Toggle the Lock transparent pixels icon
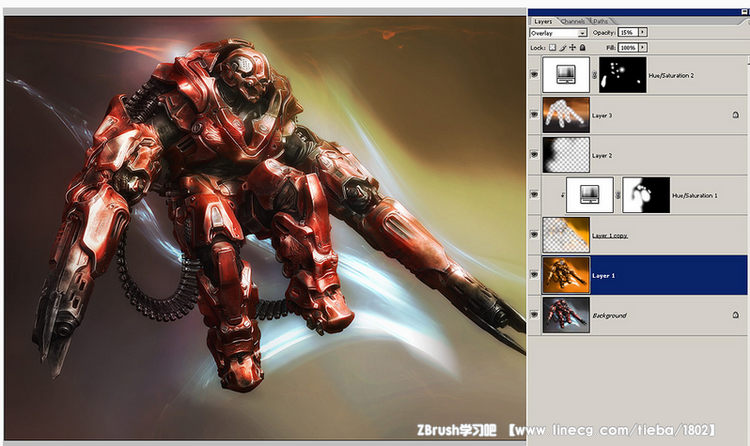 552,47
